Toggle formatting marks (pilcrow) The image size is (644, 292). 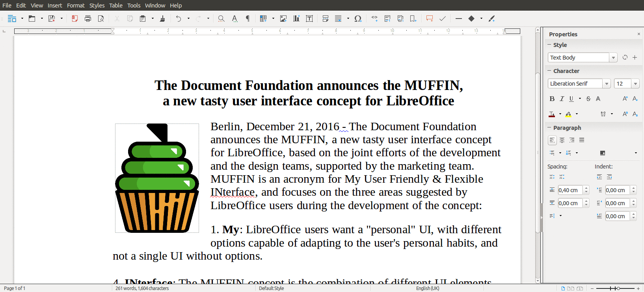coord(248,19)
